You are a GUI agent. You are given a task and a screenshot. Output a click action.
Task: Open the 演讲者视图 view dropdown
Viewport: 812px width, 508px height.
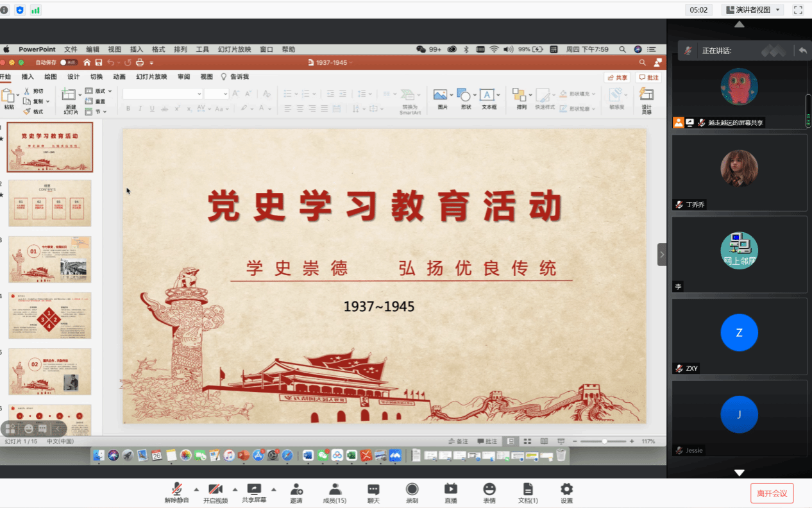click(752, 10)
